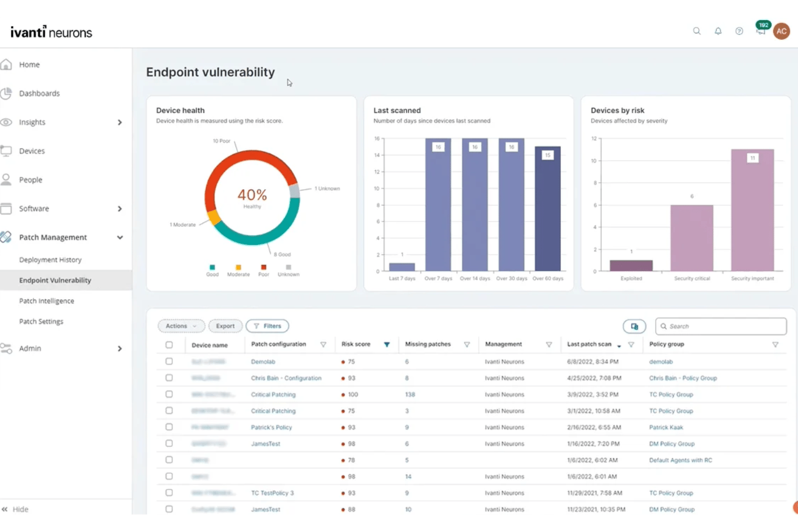Open the search icon in top header
Image resolution: width=798 pixels, height=532 pixels.
697,31
